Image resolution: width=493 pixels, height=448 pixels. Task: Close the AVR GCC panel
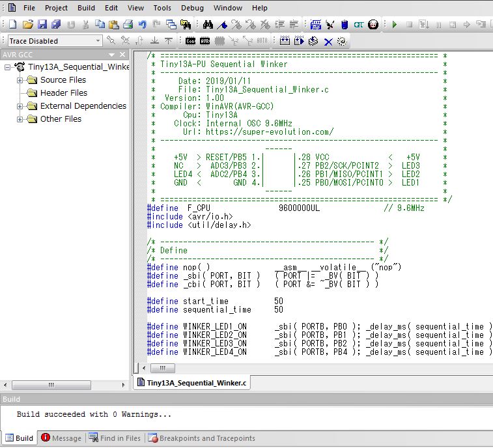[122, 55]
